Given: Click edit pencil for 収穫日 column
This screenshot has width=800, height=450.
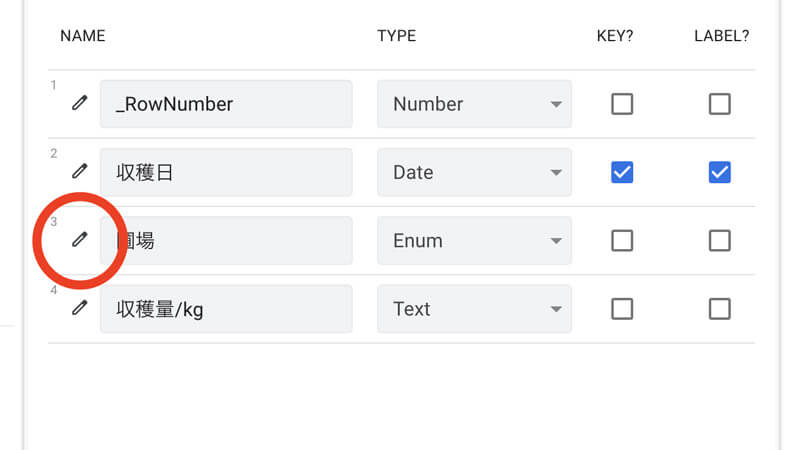Looking at the screenshot, I should (80, 171).
